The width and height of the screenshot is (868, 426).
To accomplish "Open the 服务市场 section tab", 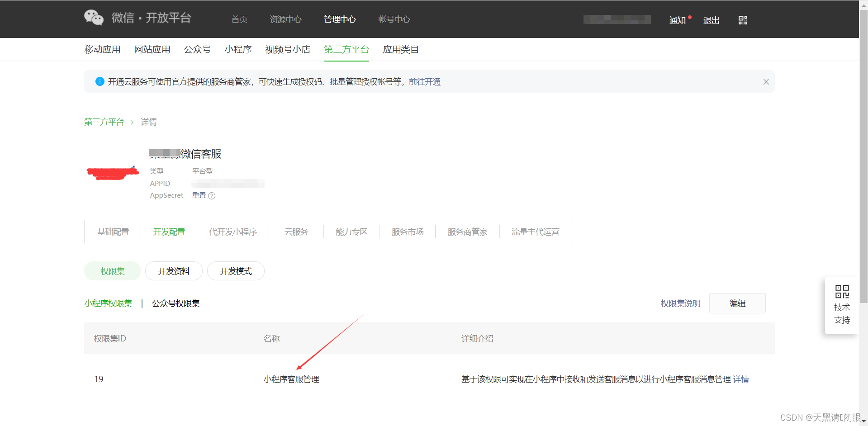I will (408, 232).
